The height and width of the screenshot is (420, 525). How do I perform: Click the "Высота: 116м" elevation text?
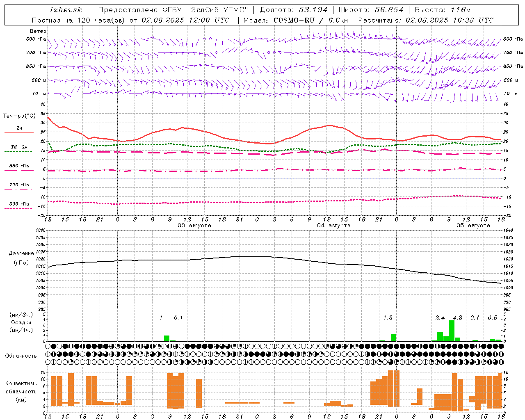443,10
